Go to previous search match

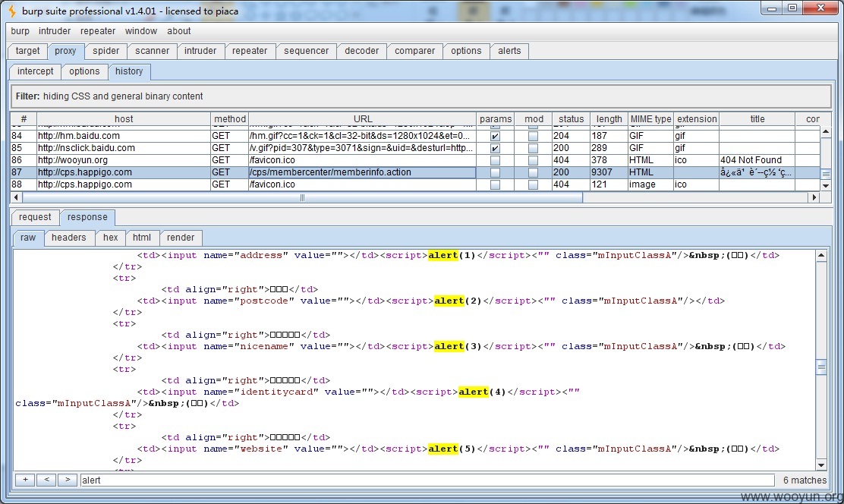point(46,480)
